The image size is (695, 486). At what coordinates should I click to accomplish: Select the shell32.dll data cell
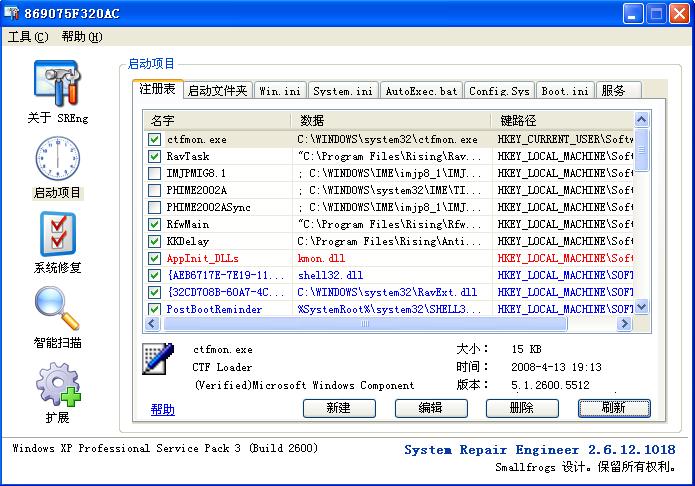click(330, 275)
